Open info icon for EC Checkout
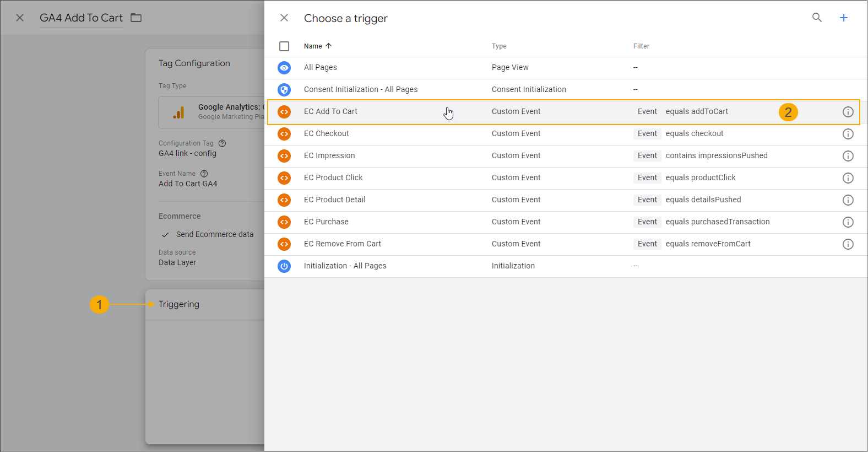Screen dimensions: 868x452 848,134
